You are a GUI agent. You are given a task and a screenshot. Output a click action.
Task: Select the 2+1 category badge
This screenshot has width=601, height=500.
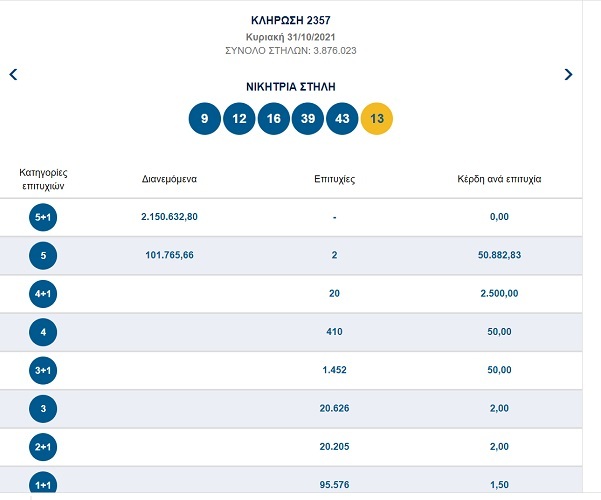[x=44, y=446]
